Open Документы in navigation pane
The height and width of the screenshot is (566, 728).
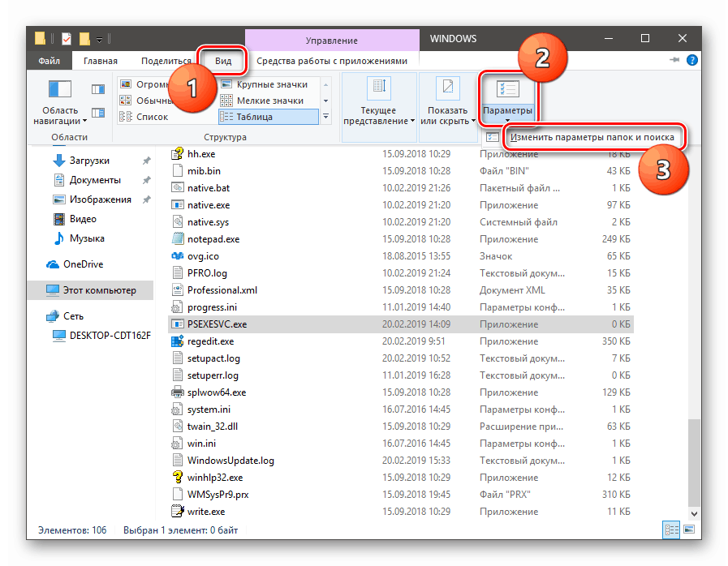(x=95, y=181)
